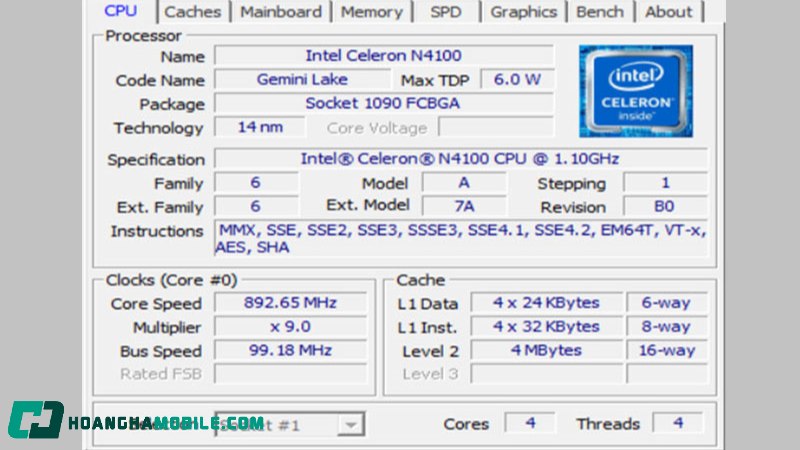
Task: Click the Code Name label
Action: [160, 80]
